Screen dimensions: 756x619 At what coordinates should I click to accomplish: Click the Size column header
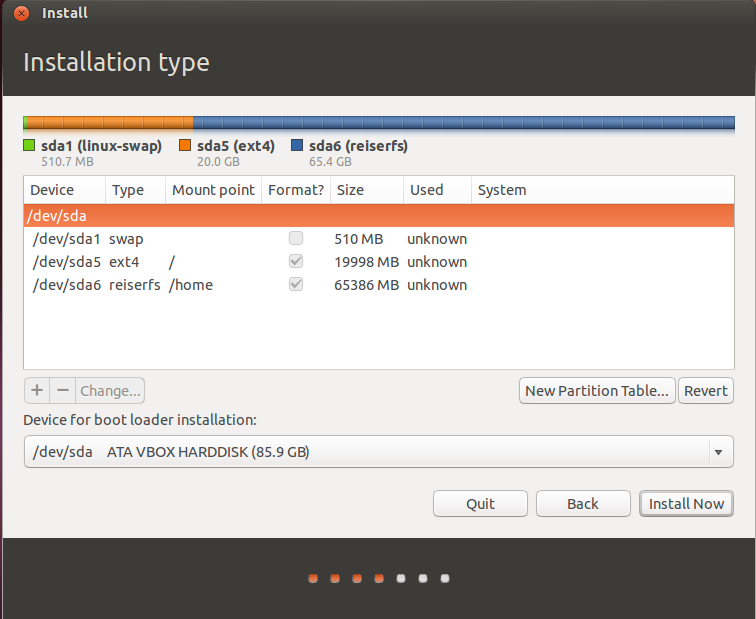click(367, 190)
